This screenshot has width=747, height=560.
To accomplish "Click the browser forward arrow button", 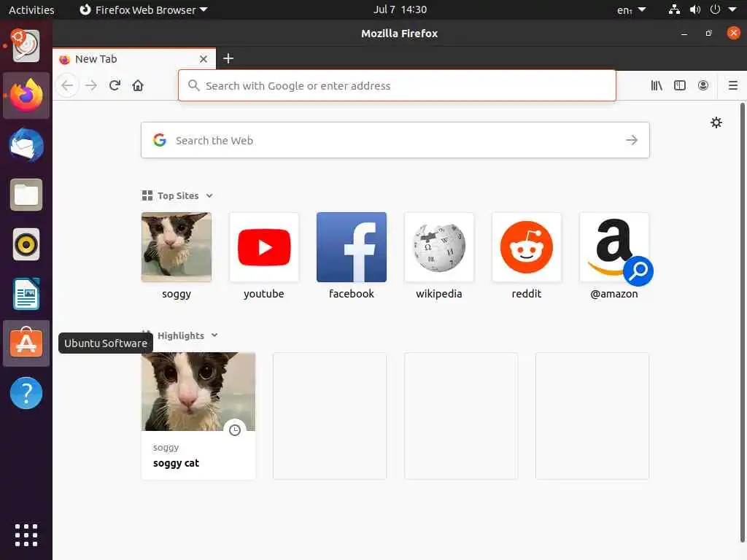I will (x=91, y=86).
